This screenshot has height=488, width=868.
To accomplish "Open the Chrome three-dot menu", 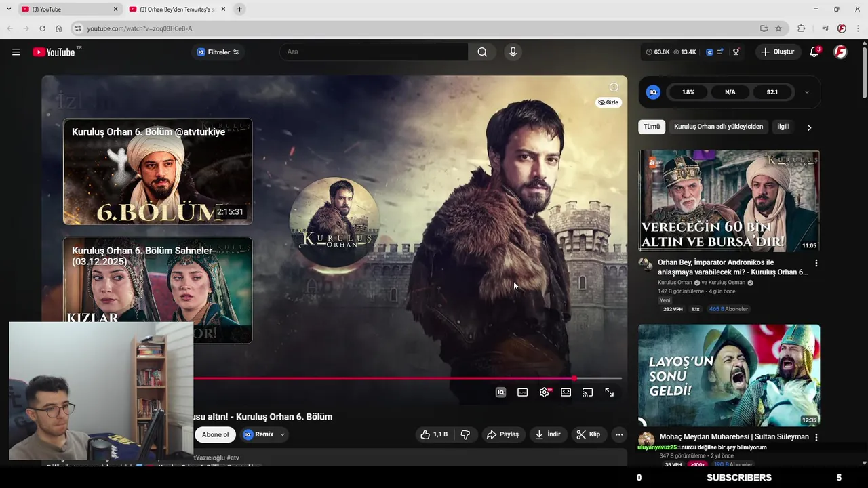I will (858, 28).
